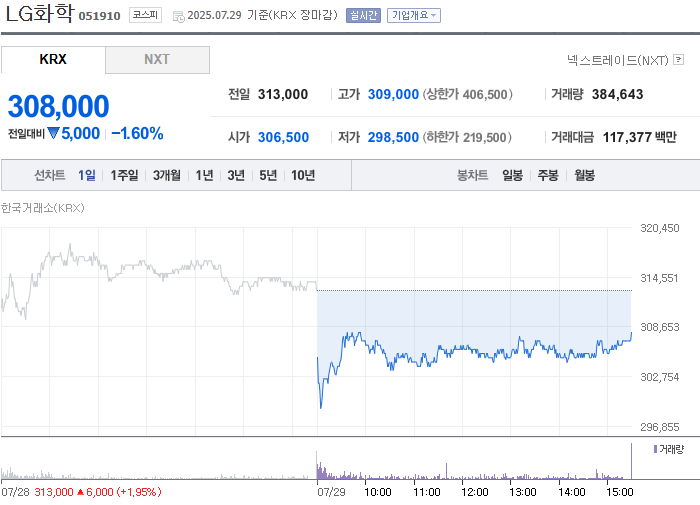This screenshot has height=505, width=700.
Task: Click the upper limit price 406,500
Action: pyautogui.click(x=485, y=95)
